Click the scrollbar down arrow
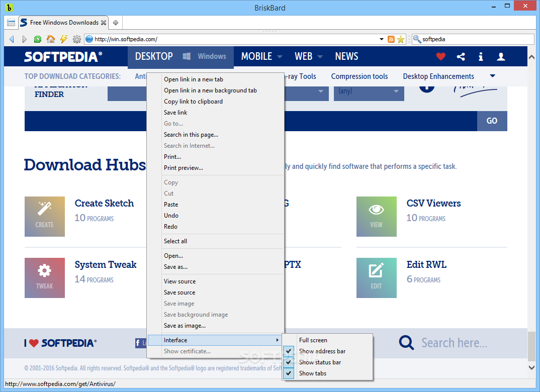This screenshot has width=540, height=392. [x=532, y=367]
